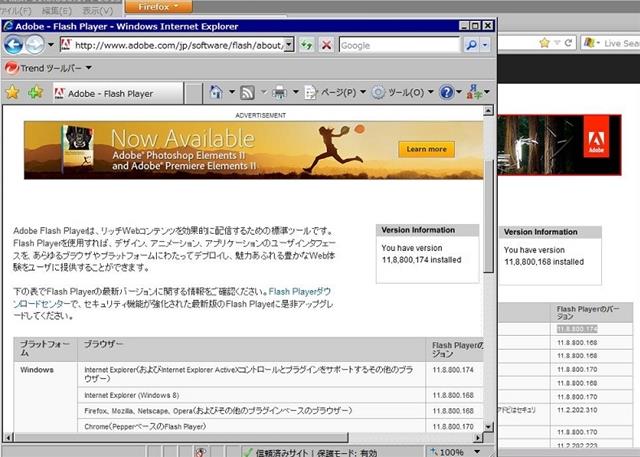Open the ページ(P) menu

(335, 93)
